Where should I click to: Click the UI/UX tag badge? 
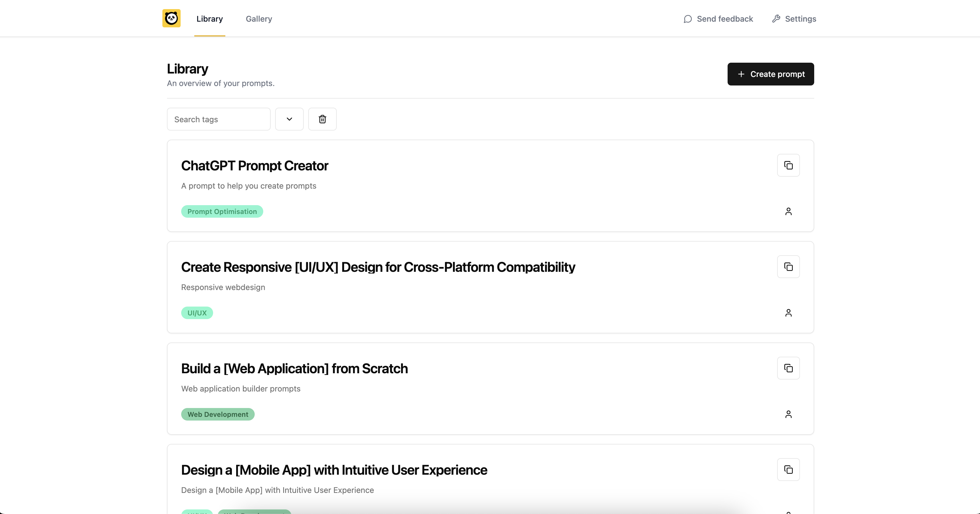click(197, 313)
